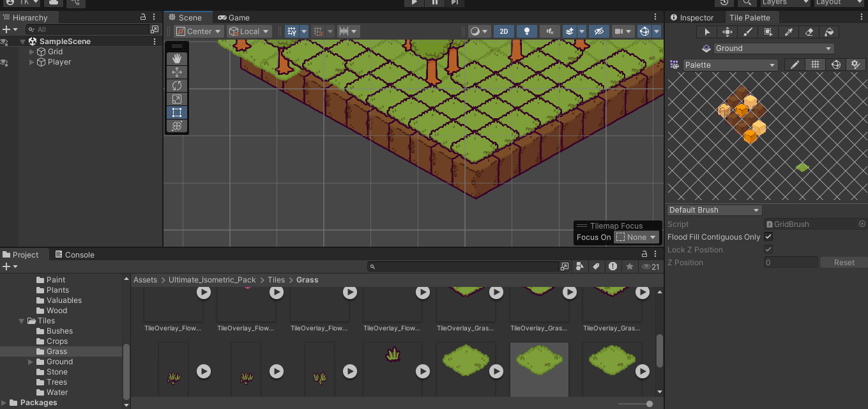
Task: Select the Water folder in Project tree
Action: coord(57,392)
